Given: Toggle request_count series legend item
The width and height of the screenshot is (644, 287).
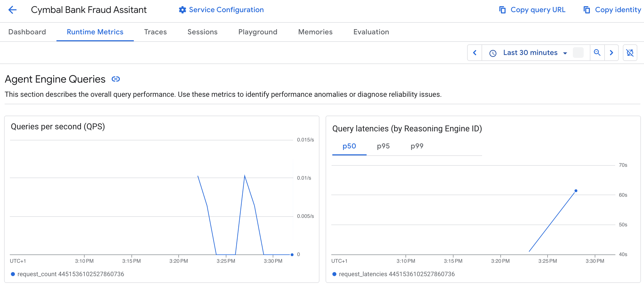Looking at the screenshot, I should (68, 274).
